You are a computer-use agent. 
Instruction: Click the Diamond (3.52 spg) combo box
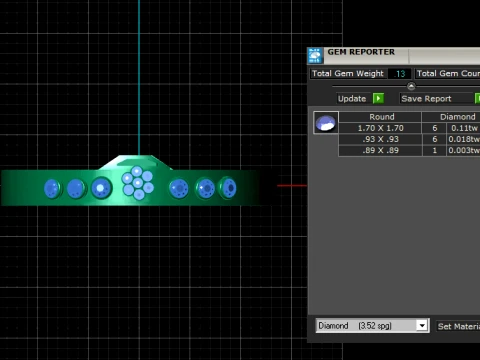coord(372,326)
